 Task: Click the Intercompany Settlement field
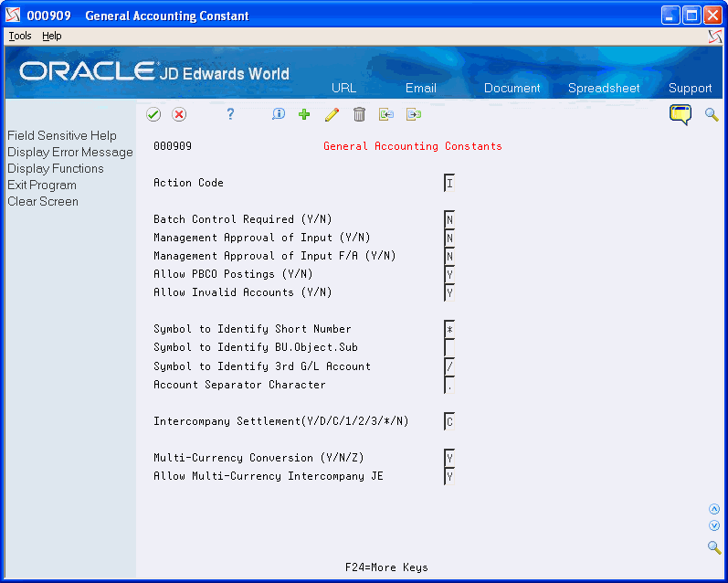pos(449,421)
